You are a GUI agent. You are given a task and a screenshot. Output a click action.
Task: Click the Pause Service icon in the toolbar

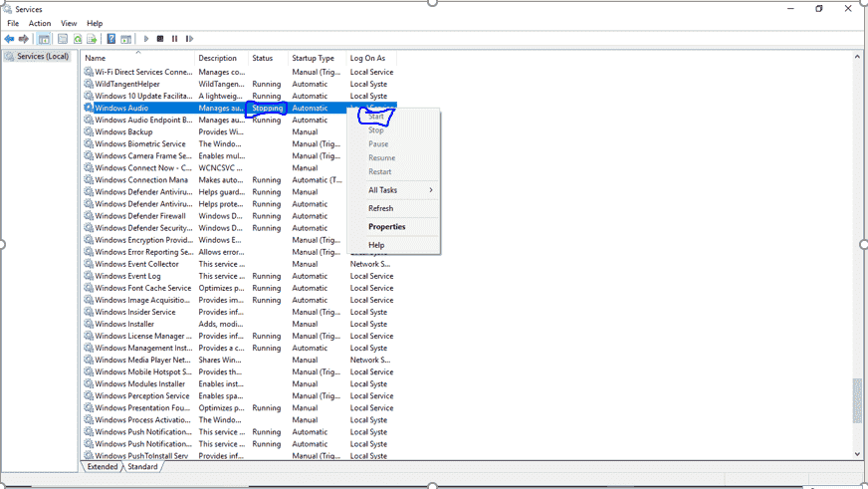[x=175, y=39]
